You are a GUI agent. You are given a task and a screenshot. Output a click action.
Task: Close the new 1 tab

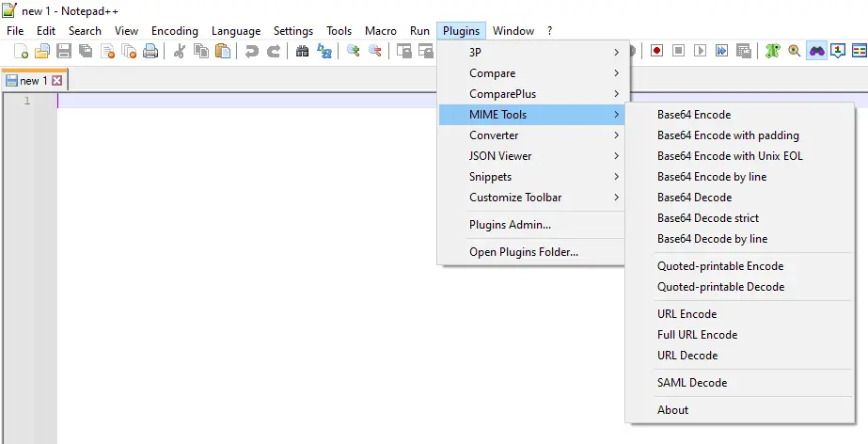click(x=56, y=81)
